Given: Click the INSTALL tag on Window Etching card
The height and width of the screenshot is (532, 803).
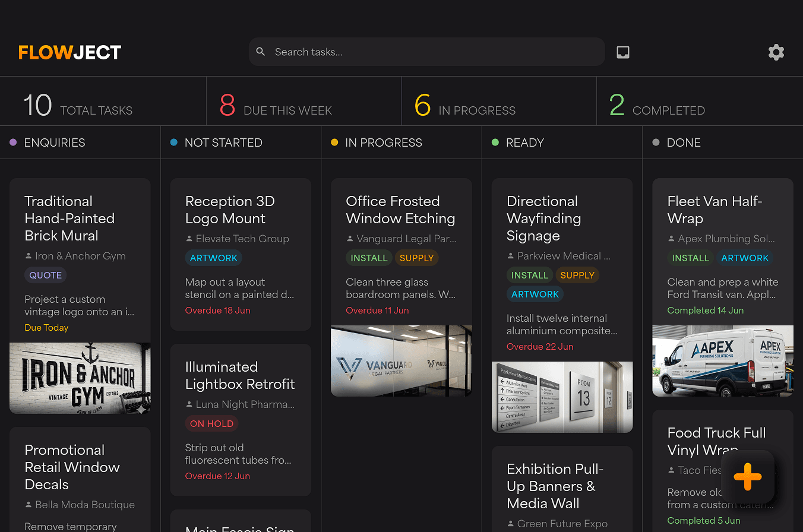Looking at the screenshot, I should (x=369, y=258).
